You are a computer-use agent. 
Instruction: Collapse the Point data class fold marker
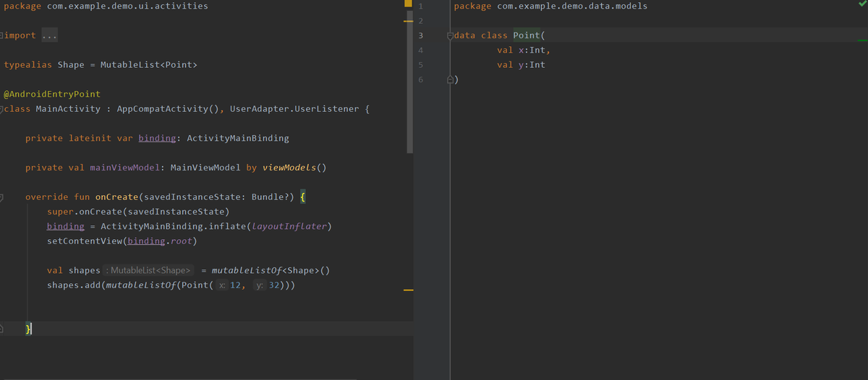pos(450,35)
